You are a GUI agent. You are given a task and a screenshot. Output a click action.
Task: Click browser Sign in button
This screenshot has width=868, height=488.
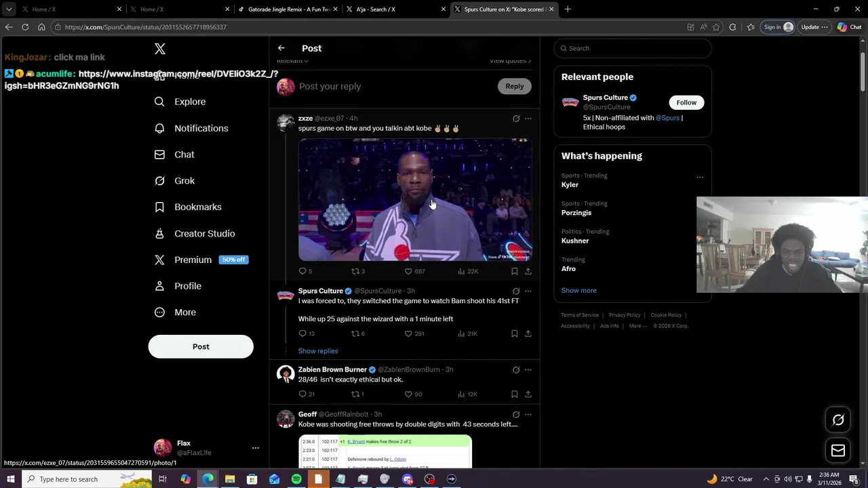778,27
